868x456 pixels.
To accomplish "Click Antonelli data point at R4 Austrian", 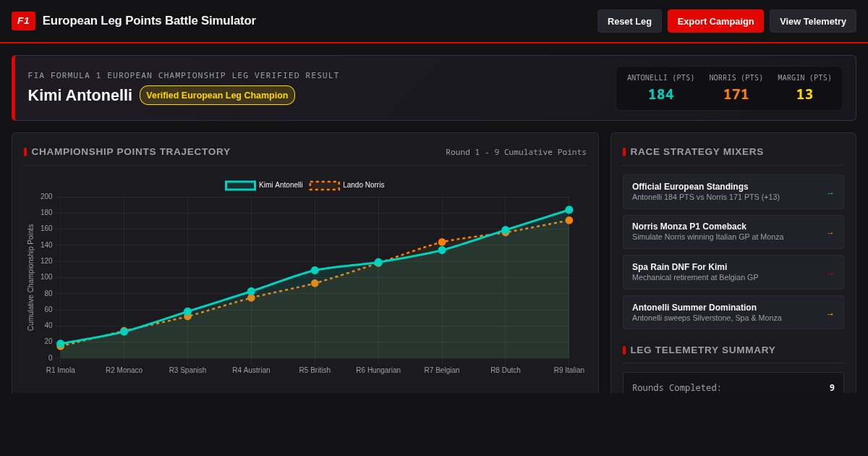I will (x=251, y=291).
